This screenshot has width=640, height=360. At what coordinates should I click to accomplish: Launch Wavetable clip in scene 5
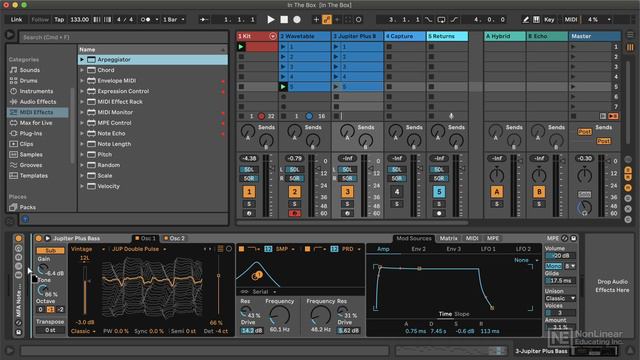[283, 87]
